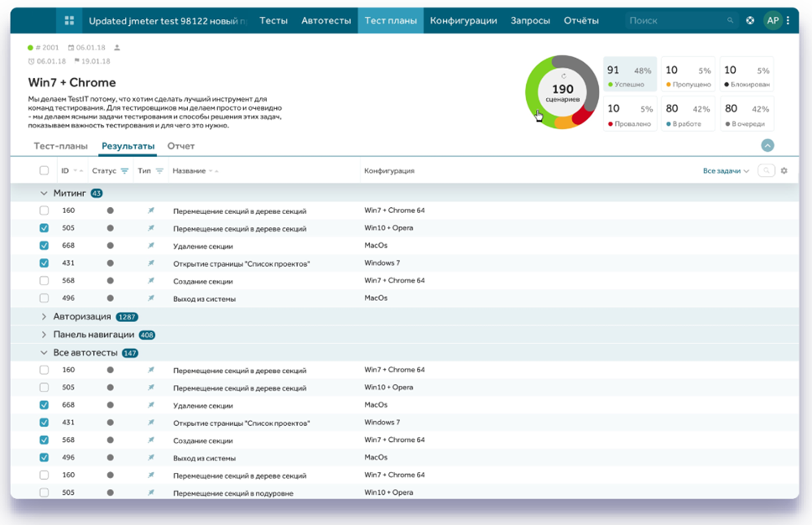The height and width of the screenshot is (525, 812).
Task: Filter by the 91 Успешно stat card
Action: coord(630,75)
